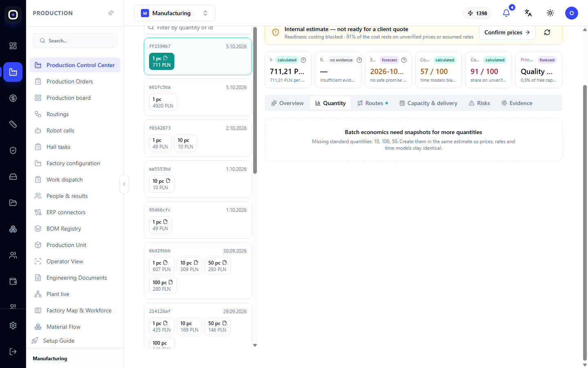Image resolution: width=588 pixels, height=368 pixels.
Task: Focus the sidebar Search field
Action: [x=75, y=40]
